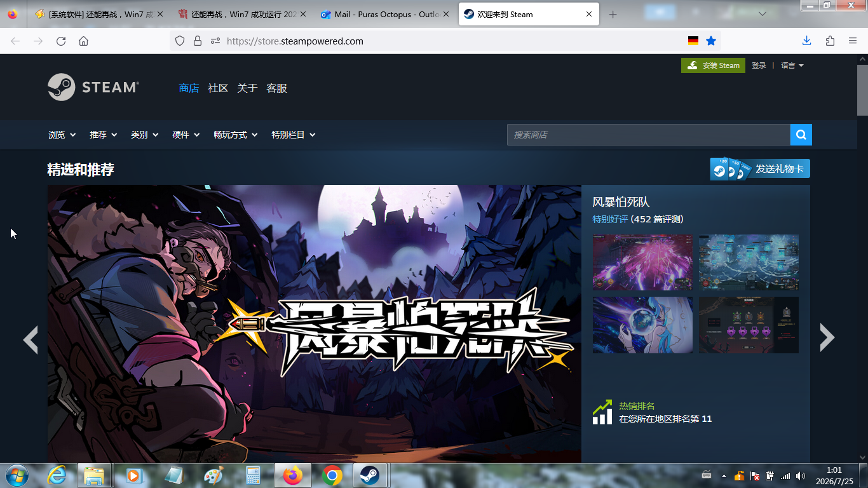This screenshot has height=488, width=868.
Task: Show hidden system tray icons arrow
Action: (724, 476)
